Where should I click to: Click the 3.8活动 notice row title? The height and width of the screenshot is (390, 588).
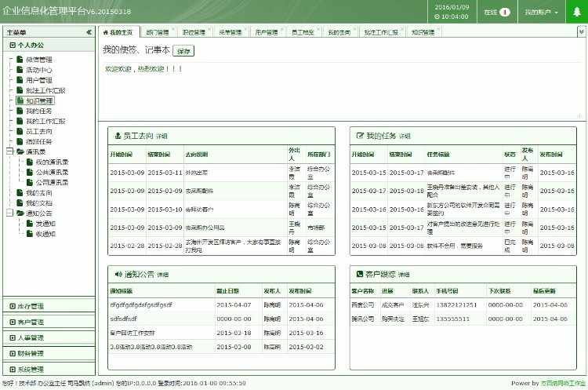coord(151,347)
